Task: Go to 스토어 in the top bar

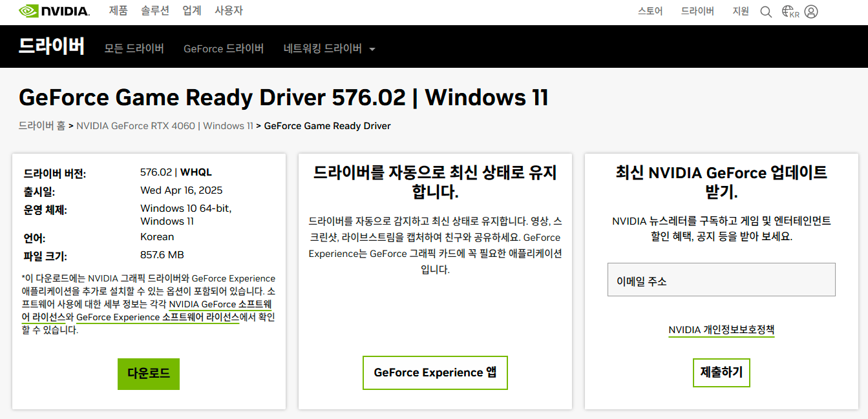Action: tap(650, 11)
